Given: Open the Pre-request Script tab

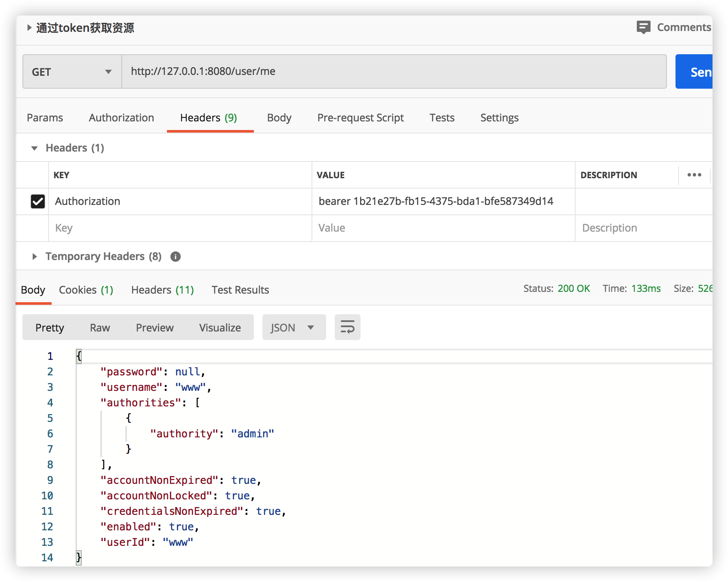Looking at the screenshot, I should 360,118.
